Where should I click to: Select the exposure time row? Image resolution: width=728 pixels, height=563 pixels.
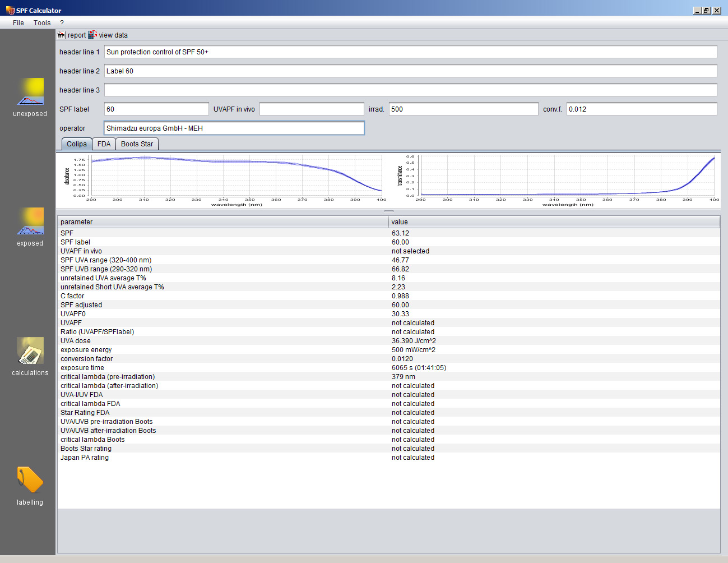(388, 368)
